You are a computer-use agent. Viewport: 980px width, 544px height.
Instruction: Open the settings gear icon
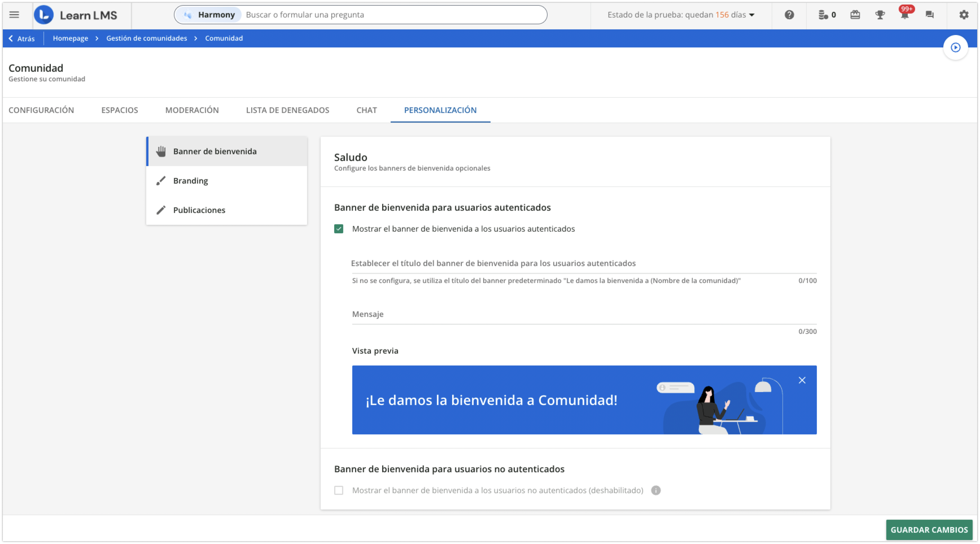point(963,15)
